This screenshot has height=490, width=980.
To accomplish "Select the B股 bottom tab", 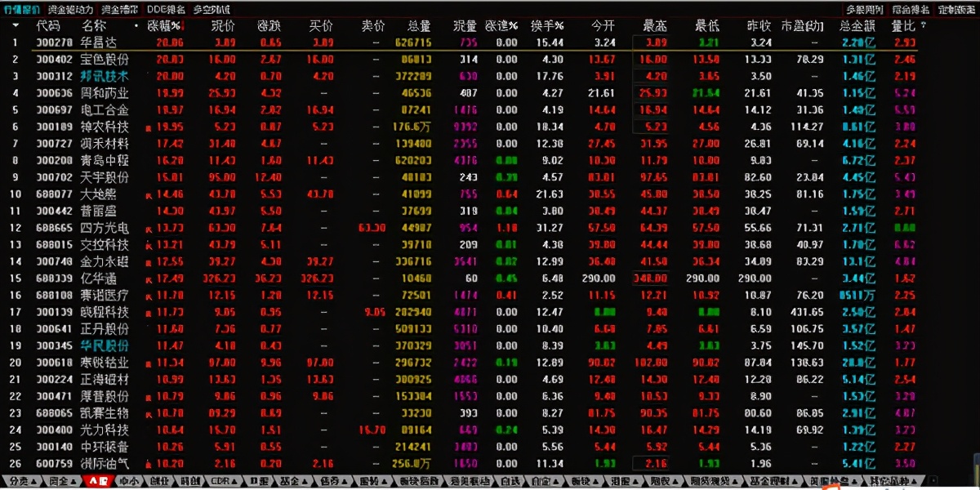I will point(259,482).
